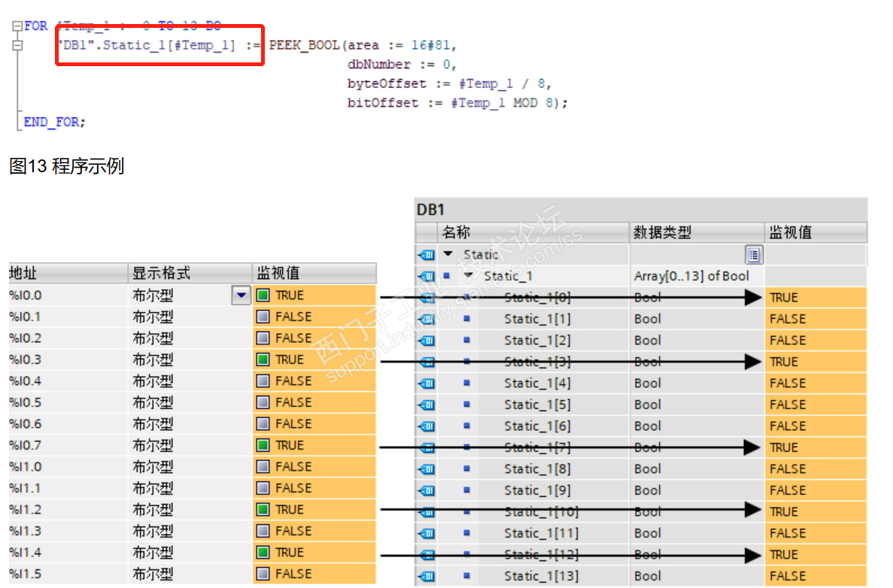Click the tag icon of the Static row
893x588 pixels.
[x=427, y=255]
